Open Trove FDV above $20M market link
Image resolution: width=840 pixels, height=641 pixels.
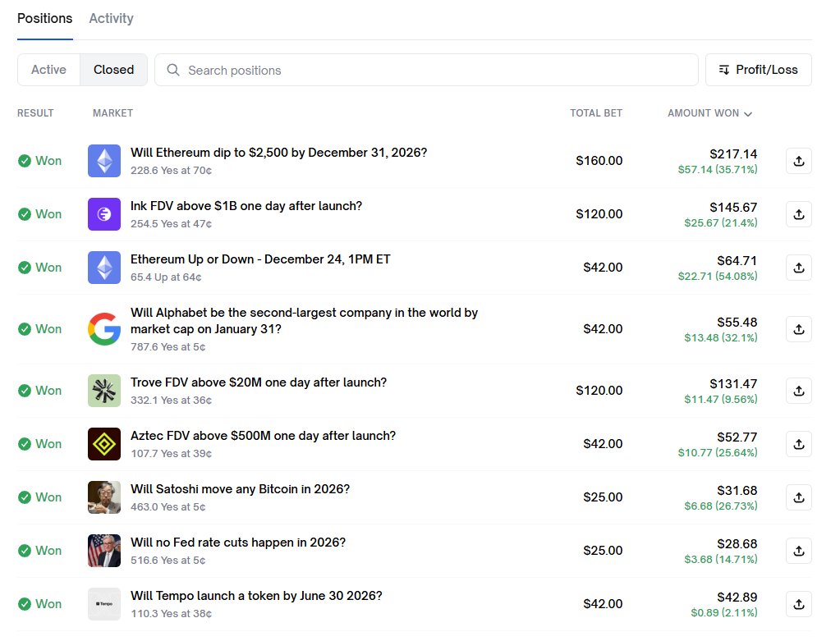pyautogui.click(x=259, y=382)
